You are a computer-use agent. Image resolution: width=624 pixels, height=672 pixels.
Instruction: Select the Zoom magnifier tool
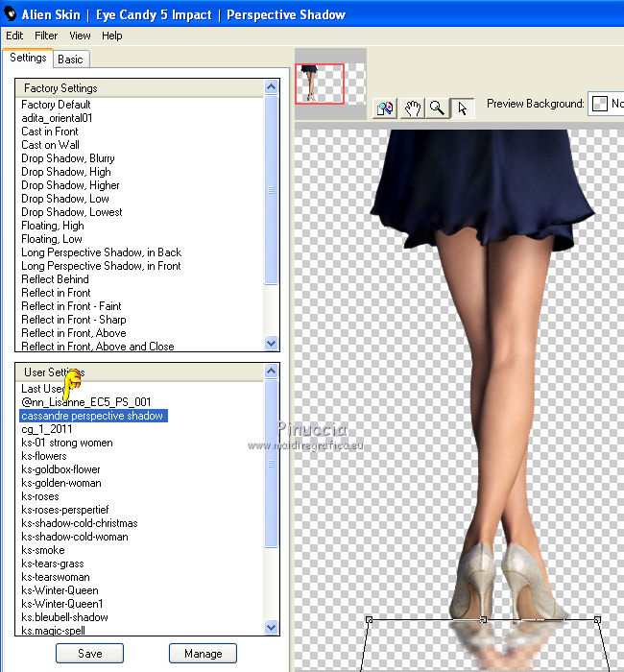[x=437, y=108]
